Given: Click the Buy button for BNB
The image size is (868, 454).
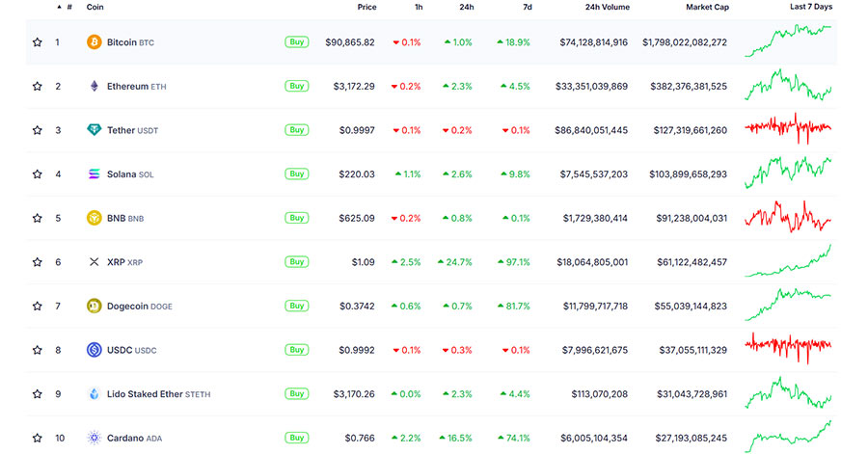Looking at the screenshot, I should [297, 218].
